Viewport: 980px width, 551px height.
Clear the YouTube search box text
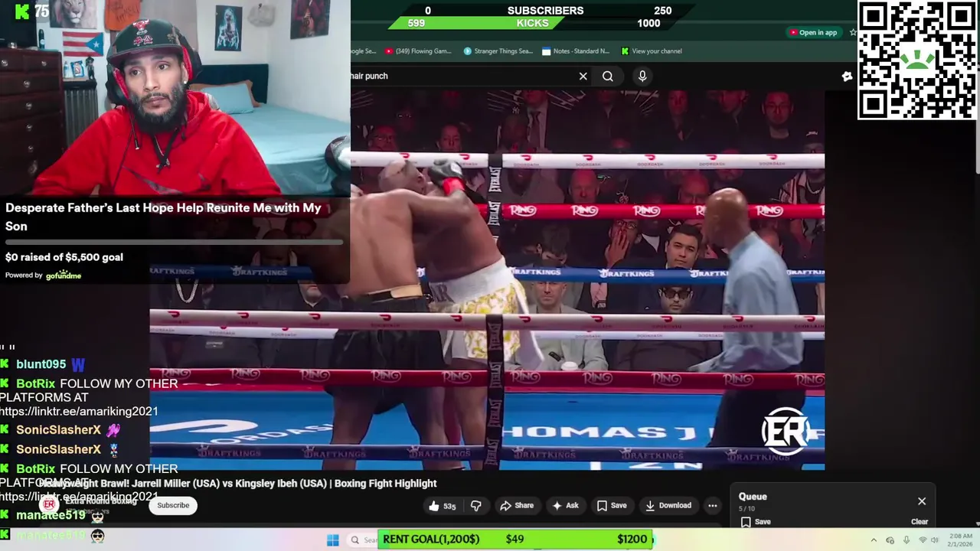pyautogui.click(x=583, y=76)
